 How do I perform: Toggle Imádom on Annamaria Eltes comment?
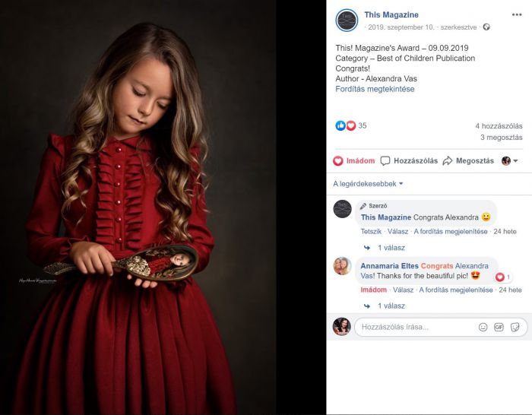pos(374,290)
